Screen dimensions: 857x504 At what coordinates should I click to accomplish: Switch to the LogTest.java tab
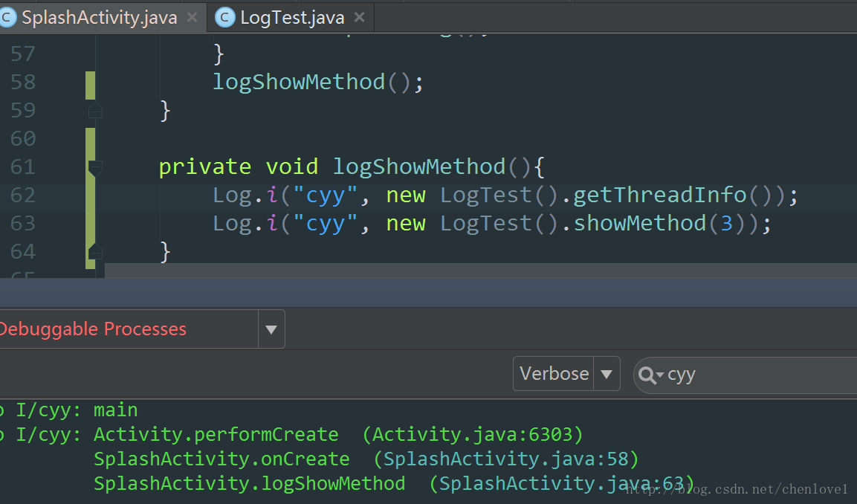[x=292, y=18]
